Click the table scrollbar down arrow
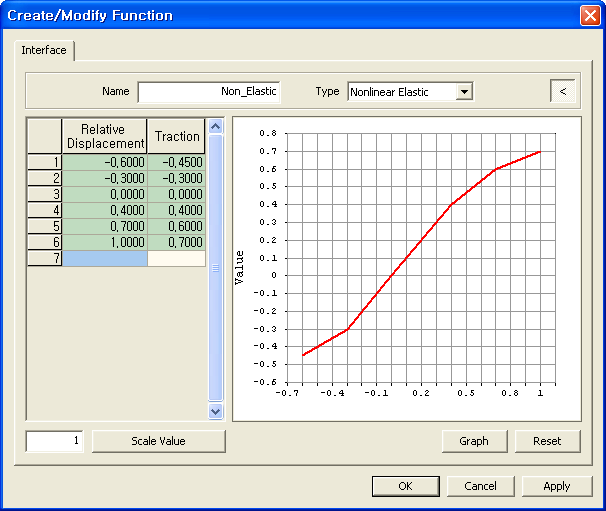The height and width of the screenshot is (511, 606). (216, 411)
